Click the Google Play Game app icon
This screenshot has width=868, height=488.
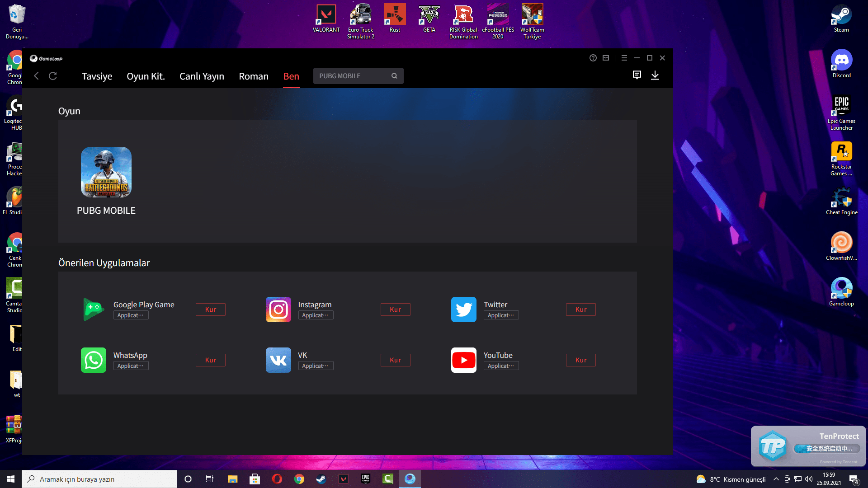(94, 310)
